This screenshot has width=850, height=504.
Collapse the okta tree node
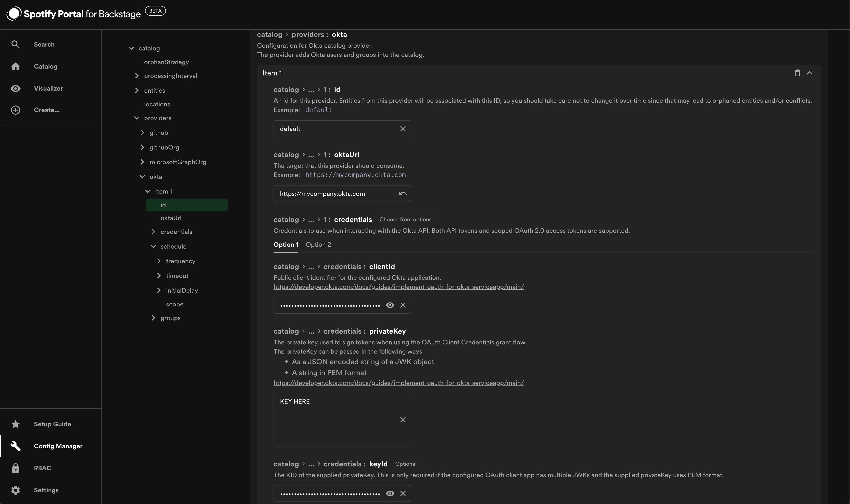point(142,177)
